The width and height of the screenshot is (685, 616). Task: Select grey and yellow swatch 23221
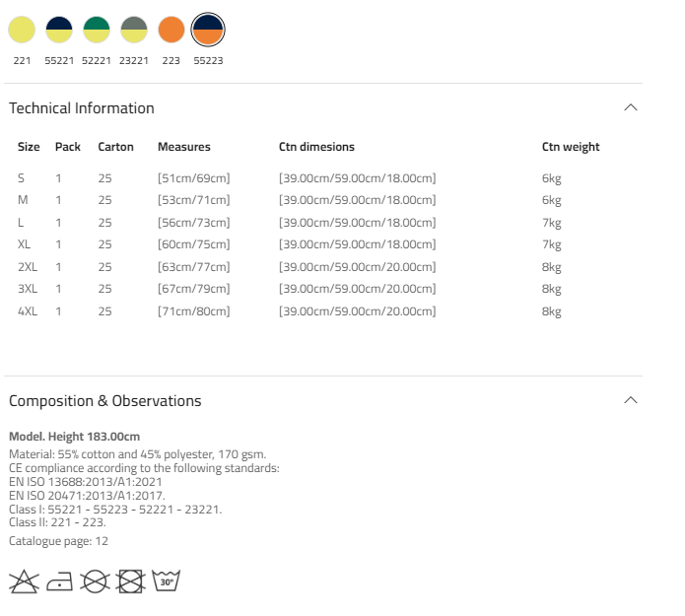(x=134, y=30)
